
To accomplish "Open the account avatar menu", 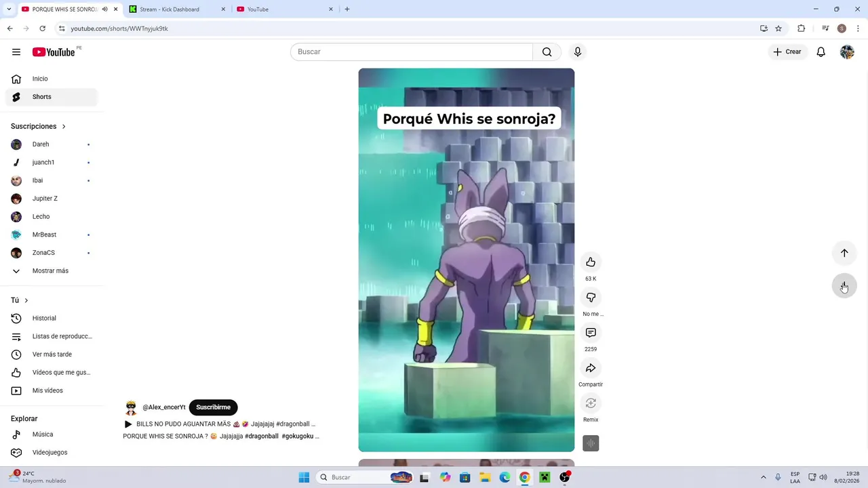I will pyautogui.click(x=847, y=52).
